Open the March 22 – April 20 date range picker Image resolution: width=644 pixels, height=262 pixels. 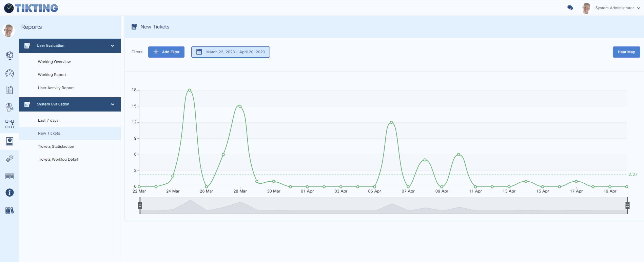point(231,52)
